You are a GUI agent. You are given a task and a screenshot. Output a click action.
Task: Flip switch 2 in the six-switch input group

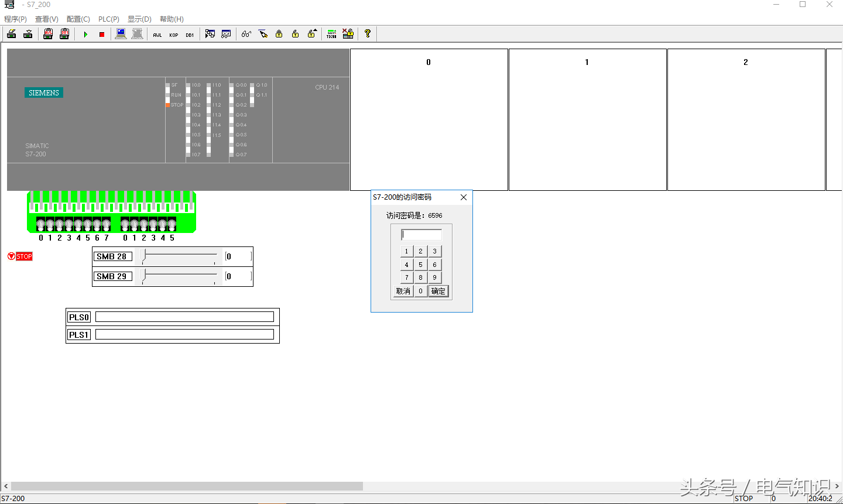click(x=143, y=224)
